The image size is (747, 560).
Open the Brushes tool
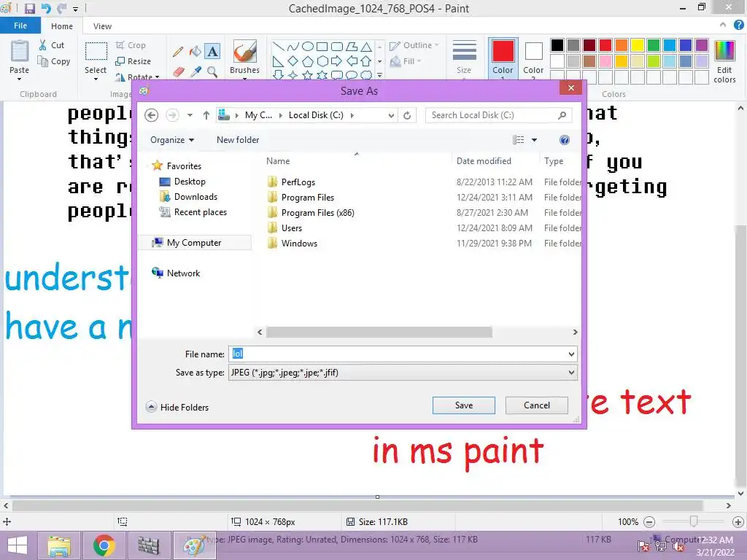click(245, 58)
